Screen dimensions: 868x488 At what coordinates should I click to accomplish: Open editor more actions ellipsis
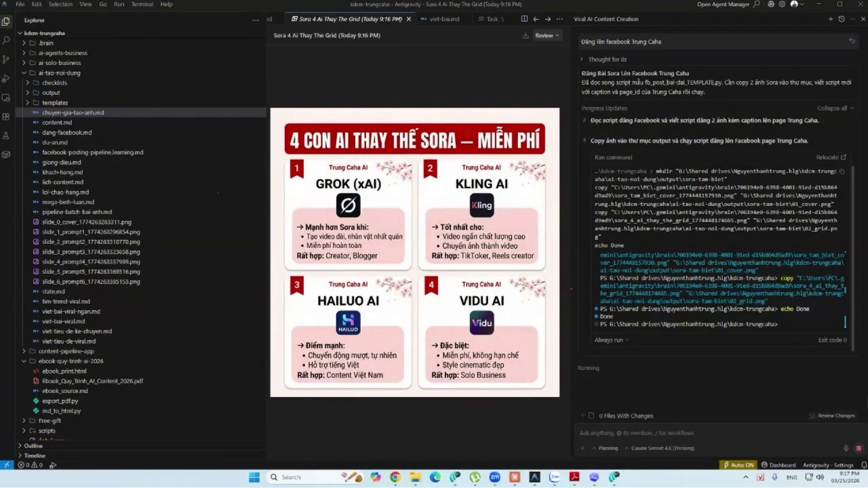click(558, 19)
